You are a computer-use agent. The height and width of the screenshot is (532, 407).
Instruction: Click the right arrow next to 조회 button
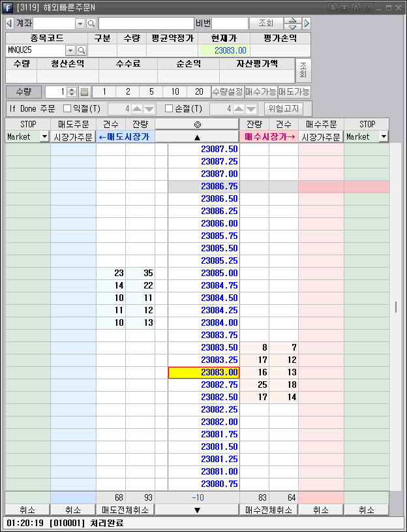307,23
